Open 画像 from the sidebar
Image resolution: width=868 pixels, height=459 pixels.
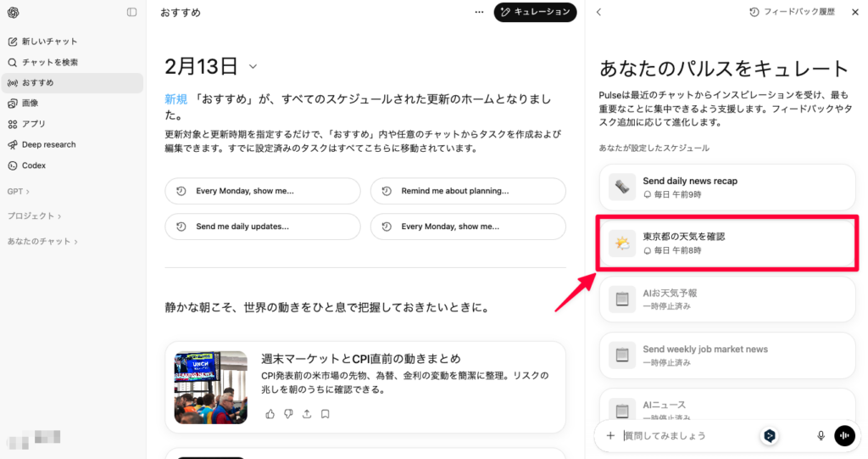click(x=72, y=104)
